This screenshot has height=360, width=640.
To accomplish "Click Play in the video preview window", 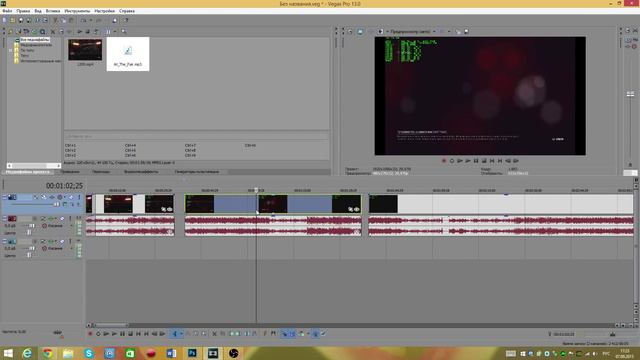I will coord(468,161).
